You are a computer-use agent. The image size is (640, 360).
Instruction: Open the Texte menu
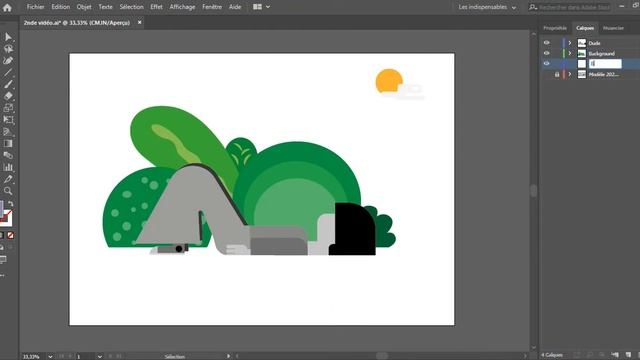[105, 7]
